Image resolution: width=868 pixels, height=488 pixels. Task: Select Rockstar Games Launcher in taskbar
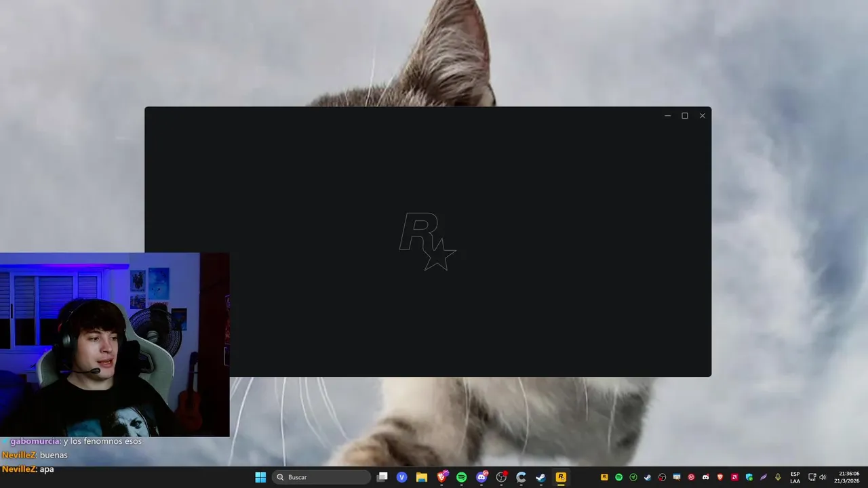(561, 477)
